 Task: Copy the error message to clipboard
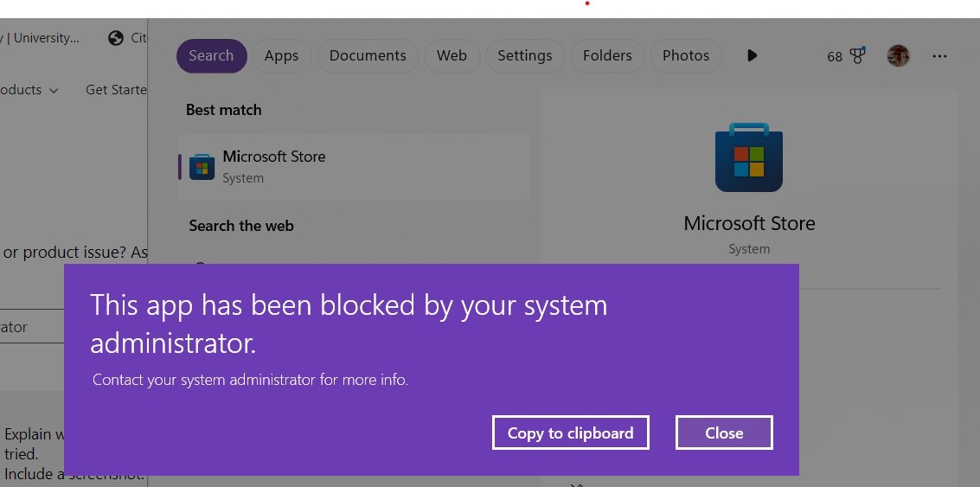571,433
